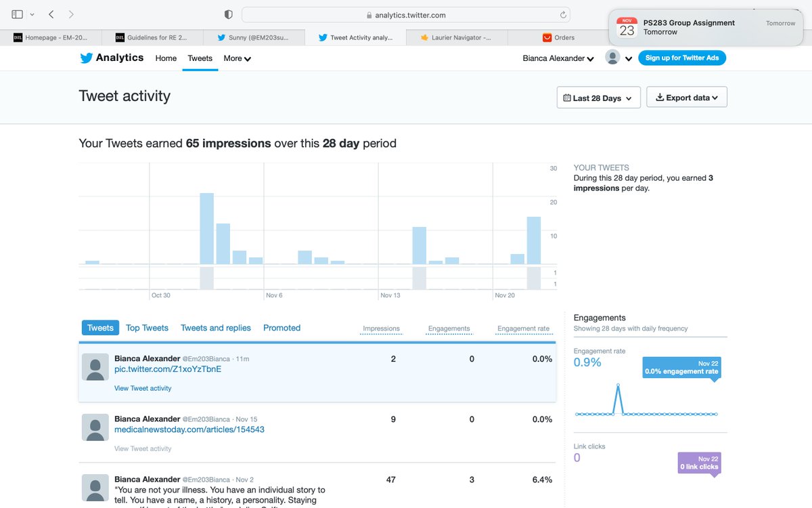Click the Engagement rate column header
Viewport: 812px width, 508px height.
point(524,329)
